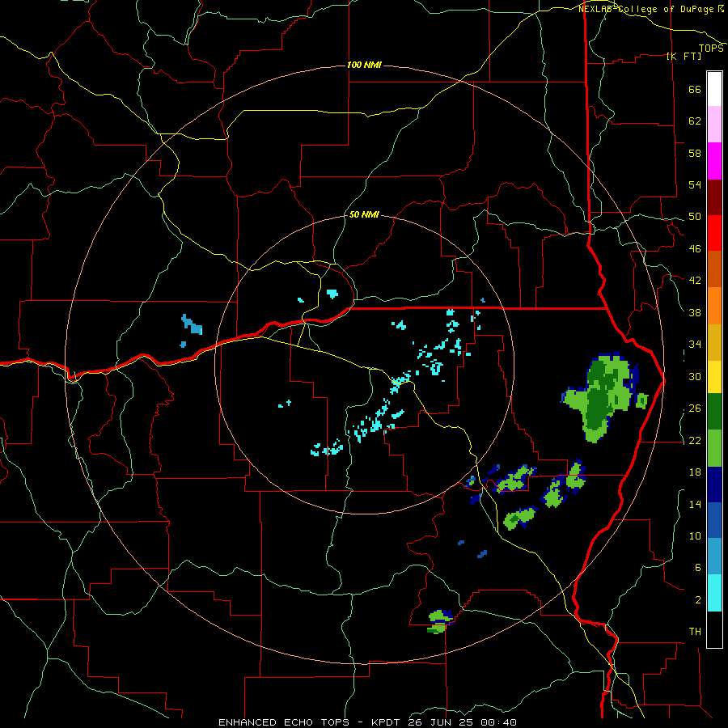Click the bright red legend swatch near 50
728x728 pixels.
tap(714, 233)
